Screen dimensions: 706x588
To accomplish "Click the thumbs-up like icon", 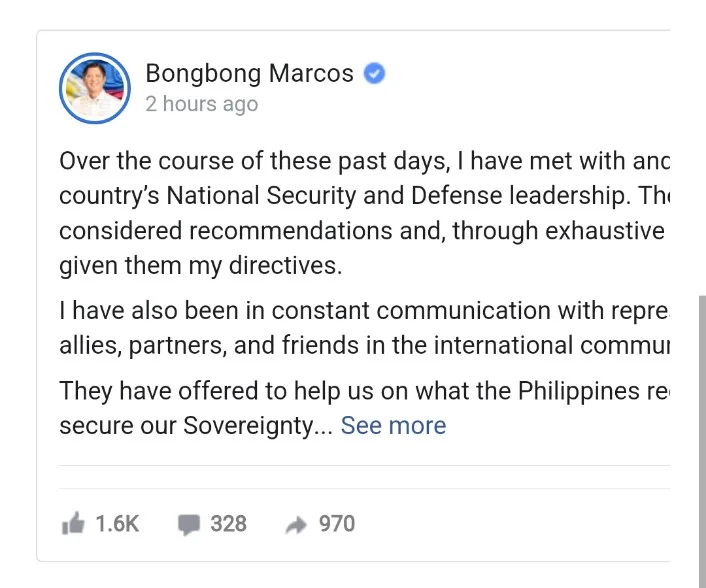I will (x=73, y=523).
